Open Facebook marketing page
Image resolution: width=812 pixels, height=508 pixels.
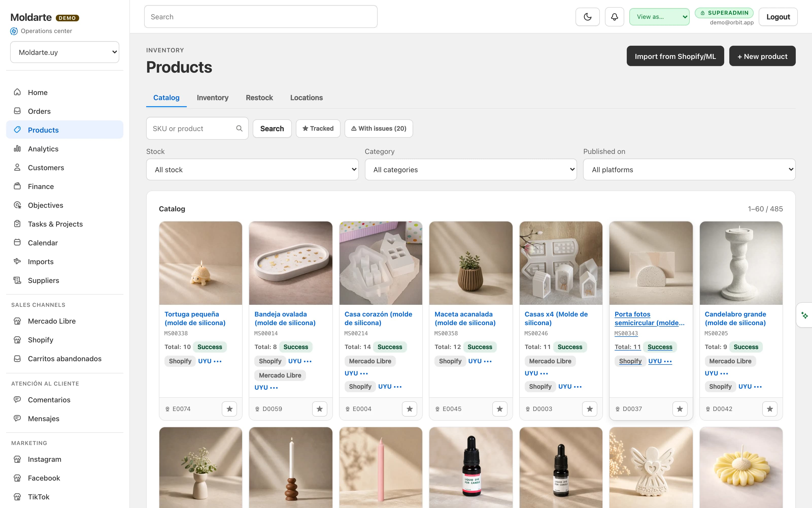64,478
